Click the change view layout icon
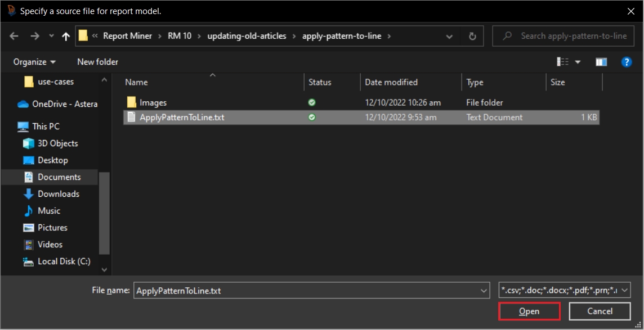Screen dimensions: 644x330 pos(562,62)
